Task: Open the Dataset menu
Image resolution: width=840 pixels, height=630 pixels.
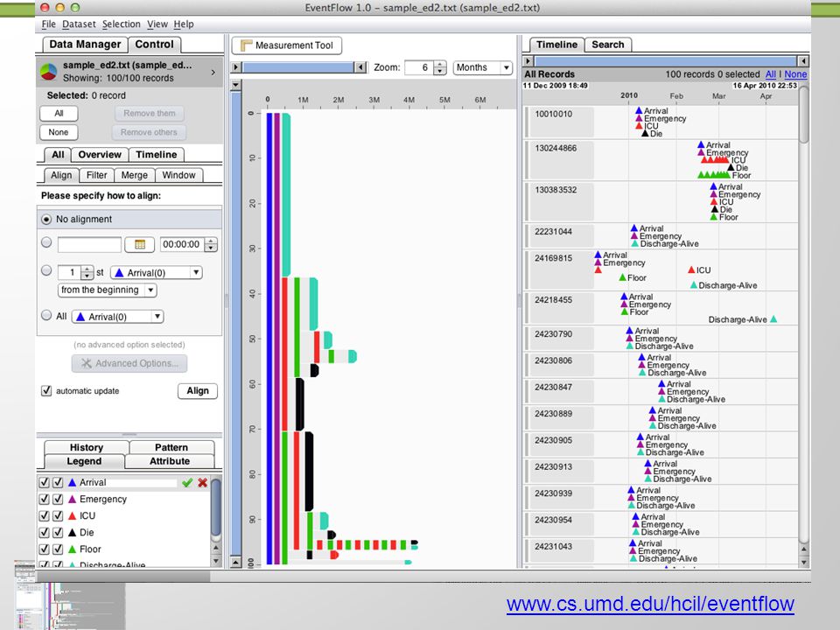Action: click(79, 24)
